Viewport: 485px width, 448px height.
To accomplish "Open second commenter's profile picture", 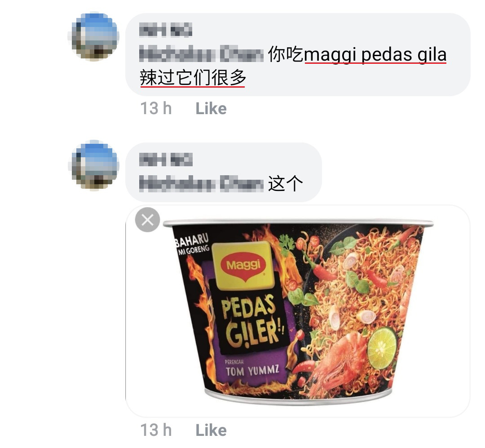I will (94, 165).
